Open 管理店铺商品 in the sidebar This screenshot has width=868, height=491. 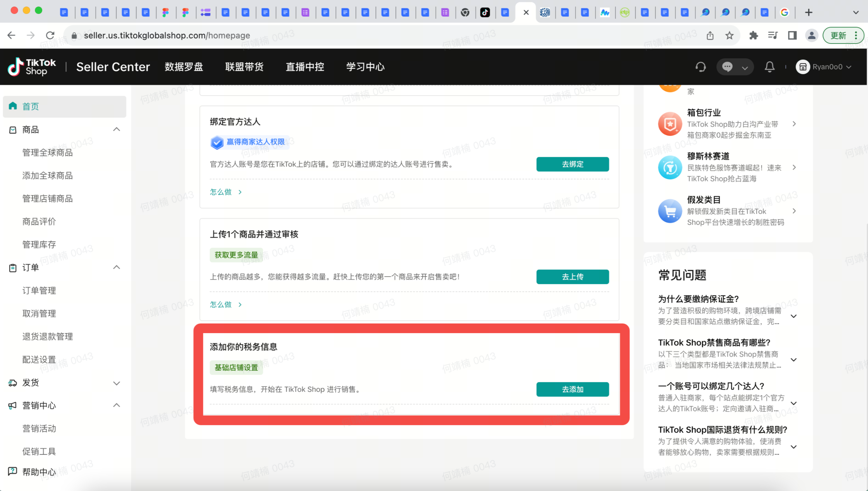[x=48, y=199]
